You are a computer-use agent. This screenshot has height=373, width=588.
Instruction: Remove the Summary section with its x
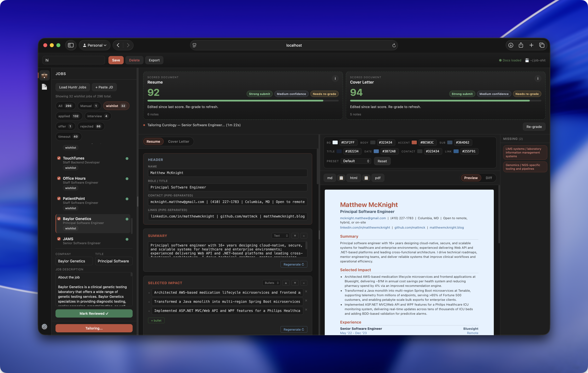tap(304, 236)
